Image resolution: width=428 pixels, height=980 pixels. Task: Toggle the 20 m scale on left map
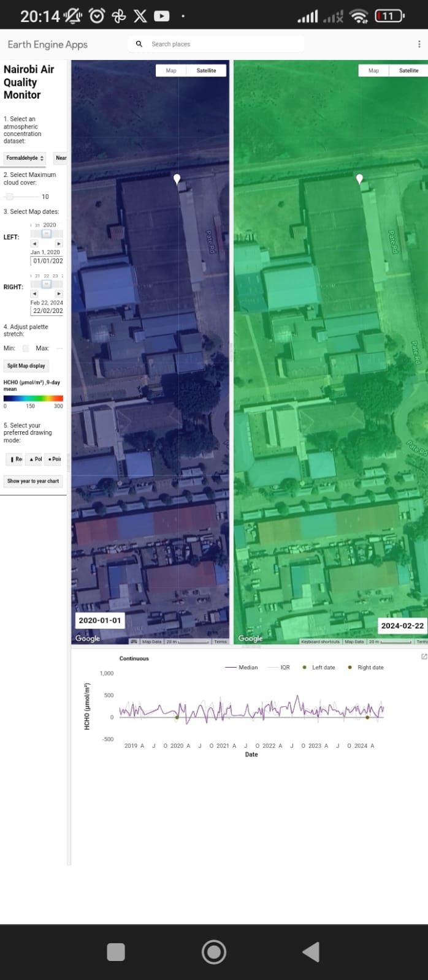click(188, 642)
